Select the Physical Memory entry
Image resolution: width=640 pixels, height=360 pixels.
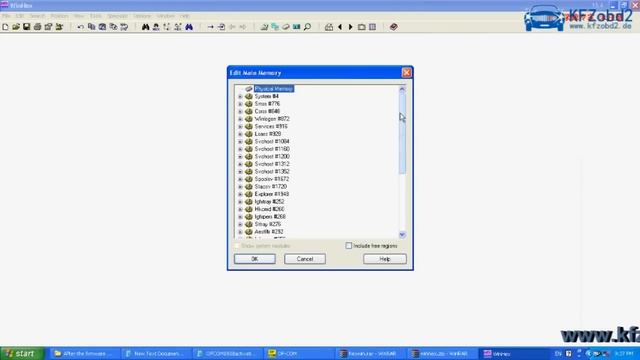click(273, 89)
